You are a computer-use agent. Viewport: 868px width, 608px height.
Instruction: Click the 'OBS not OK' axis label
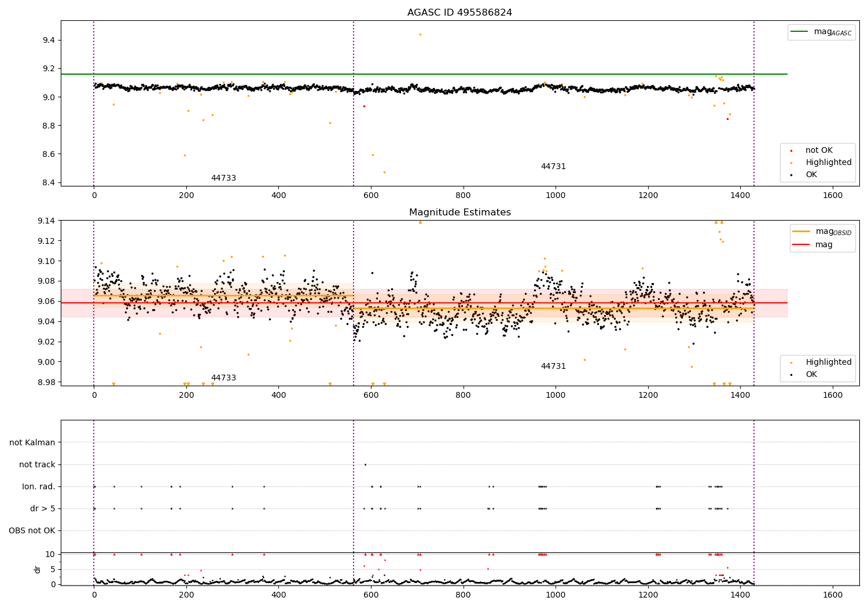pos(32,530)
